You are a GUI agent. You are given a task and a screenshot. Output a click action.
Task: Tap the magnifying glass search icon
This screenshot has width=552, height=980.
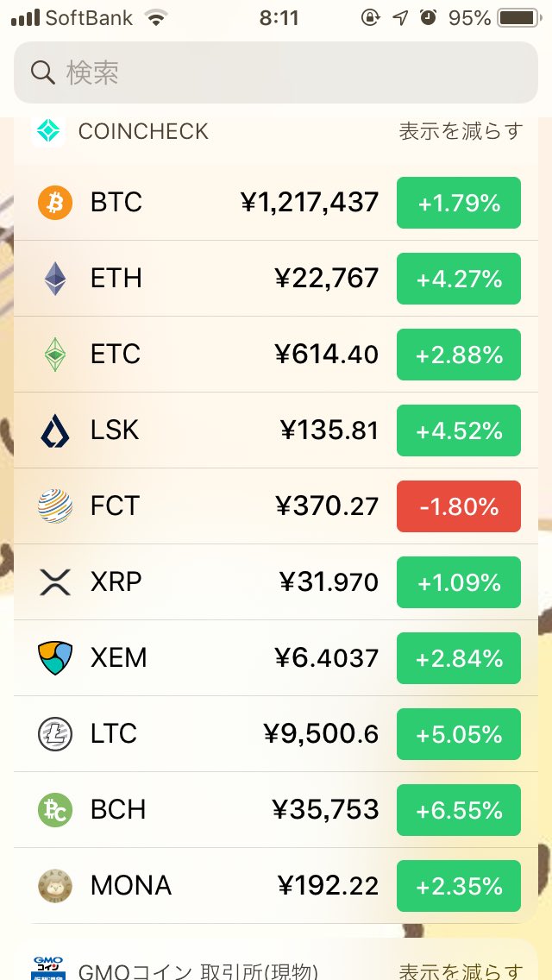[43, 72]
